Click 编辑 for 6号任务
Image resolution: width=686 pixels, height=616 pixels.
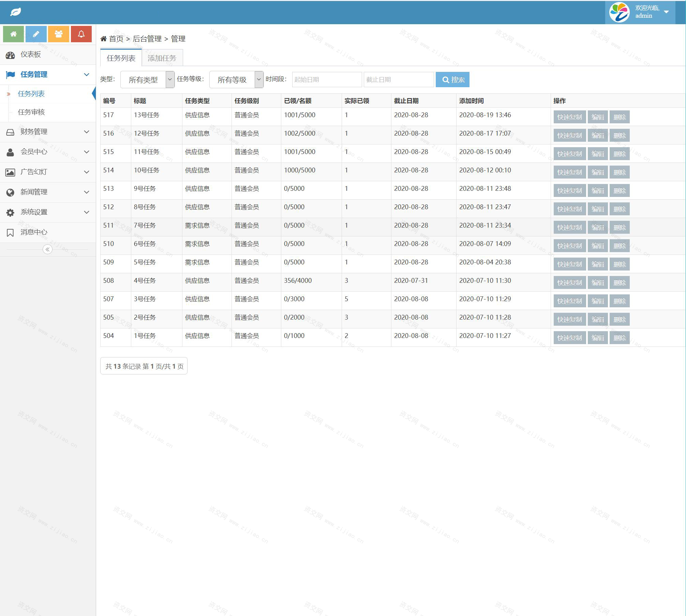click(598, 246)
